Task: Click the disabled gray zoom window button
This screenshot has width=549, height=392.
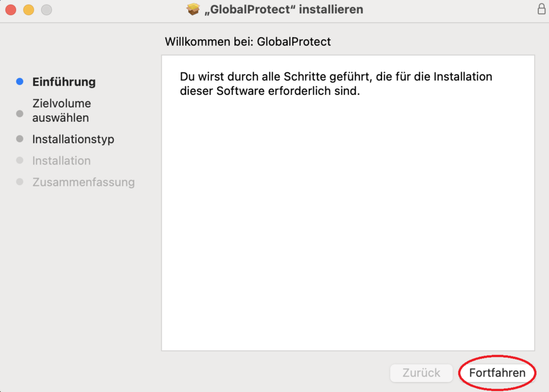Action: click(x=46, y=10)
